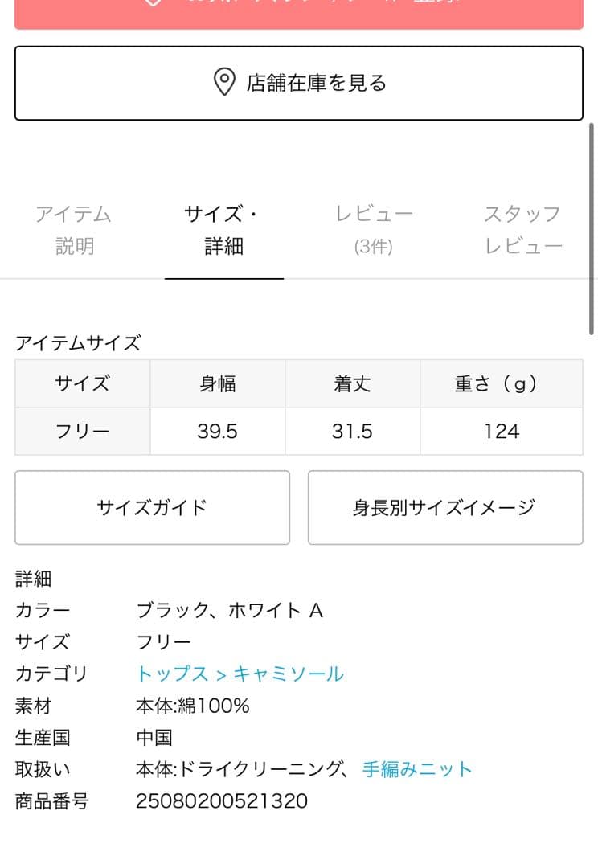Open the サイズガイド button

pyautogui.click(x=152, y=507)
